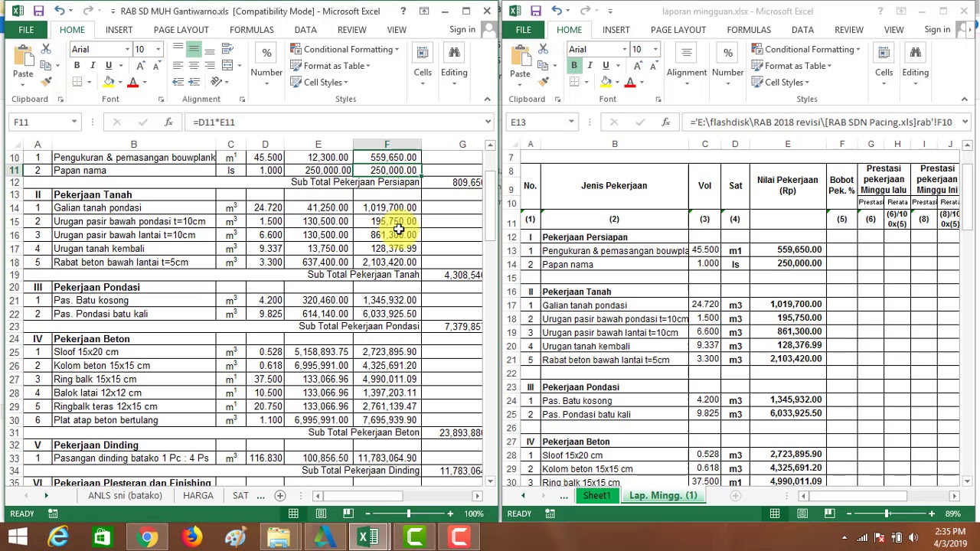Click zoom slider in right status bar
The width and height of the screenshot is (980, 551).
click(x=887, y=514)
